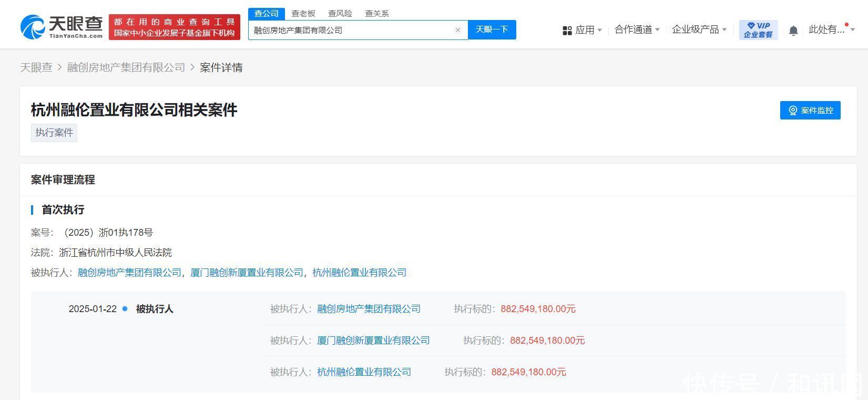Click the VIP 企业套餐 badge
Image resolution: width=868 pixels, height=400 pixels.
tap(758, 30)
